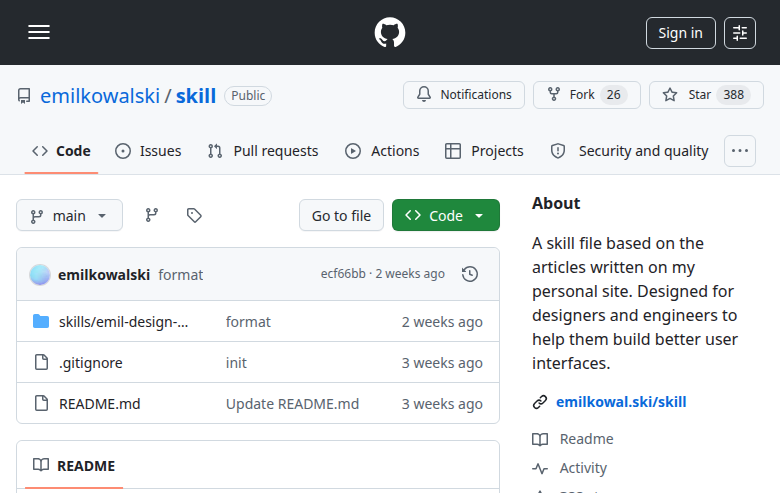Click the GitHub logo icon

pyautogui.click(x=390, y=33)
